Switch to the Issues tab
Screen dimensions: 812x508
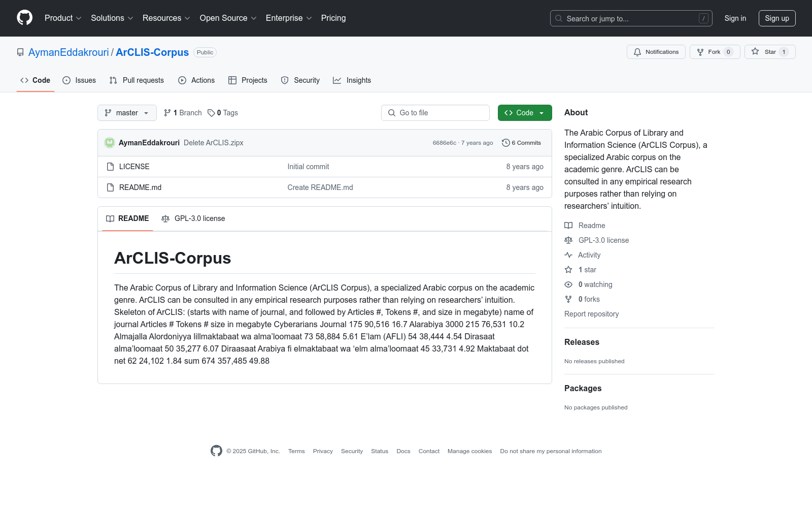(79, 80)
